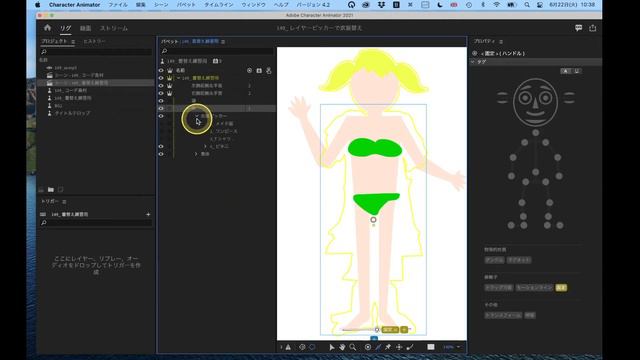Toggle the white background square in toolbar
The image size is (640, 360).
point(431,347)
